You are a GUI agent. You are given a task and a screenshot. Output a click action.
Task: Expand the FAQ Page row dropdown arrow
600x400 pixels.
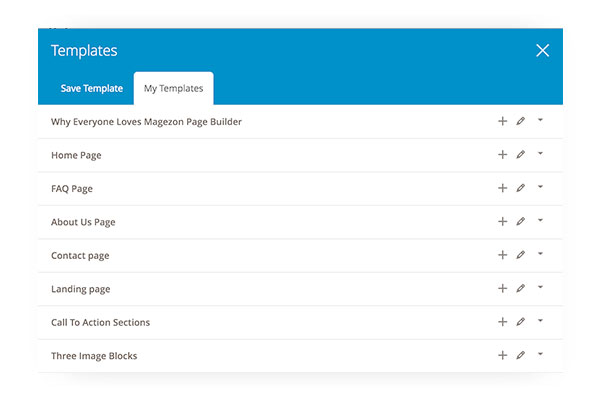[x=540, y=187]
